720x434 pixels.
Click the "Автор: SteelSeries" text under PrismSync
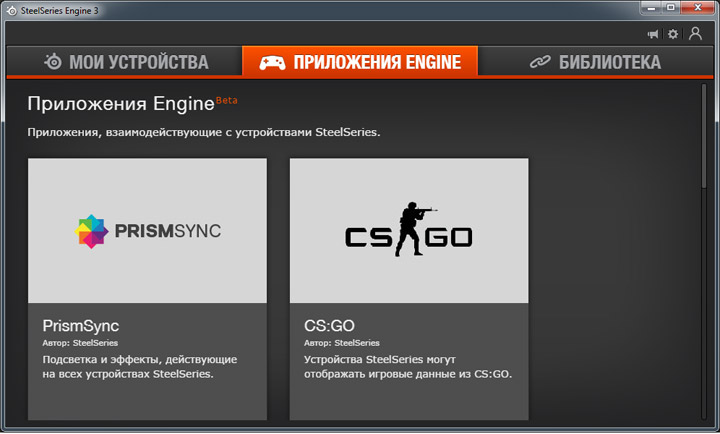point(80,343)
